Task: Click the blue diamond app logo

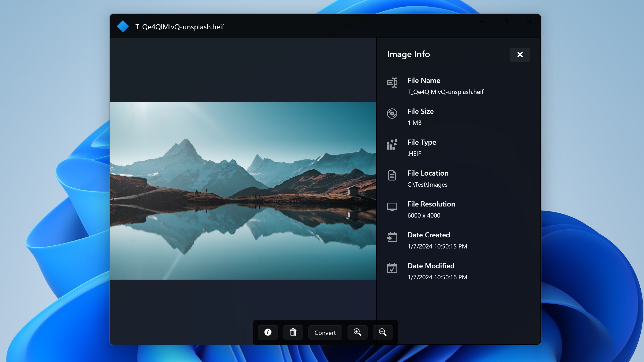Action: pyautogui.click(x=123, y=26)
